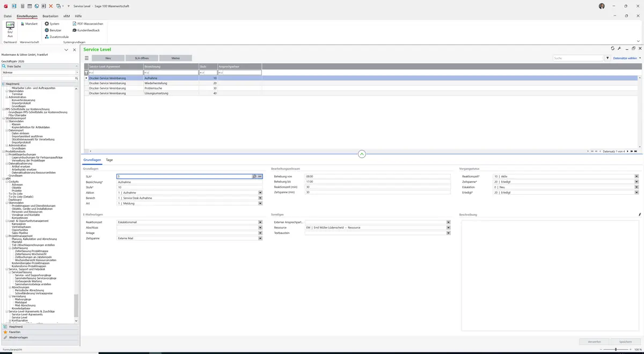Open the Wiedervorlagen navigation section

pyautogui.click(x=40, y=337)
